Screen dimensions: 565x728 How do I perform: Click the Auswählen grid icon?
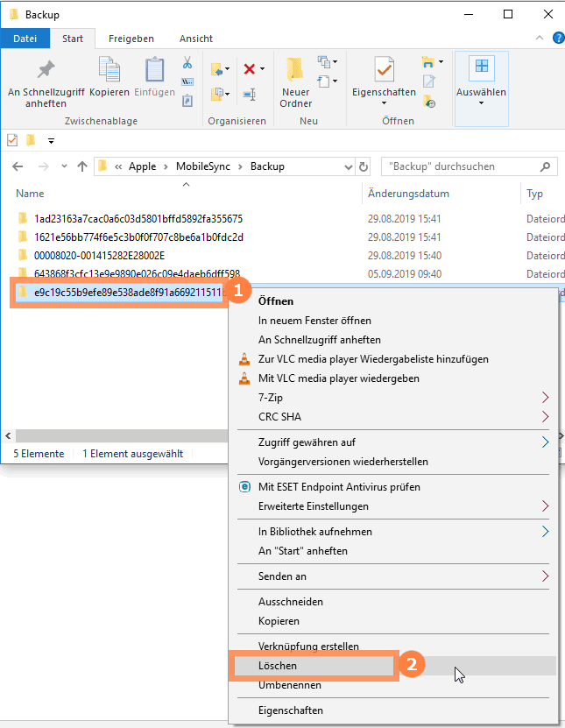point(482,66)
